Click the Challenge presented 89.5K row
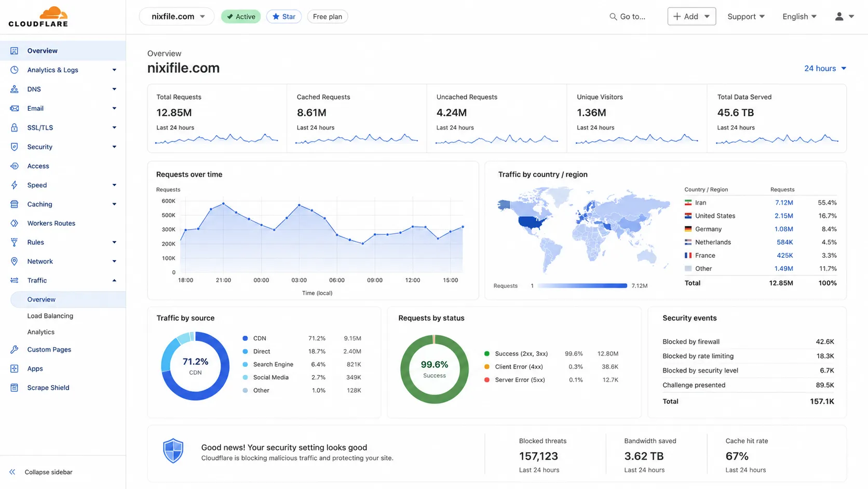Screen dimensions: 868x489 click(x=748, y=385)
